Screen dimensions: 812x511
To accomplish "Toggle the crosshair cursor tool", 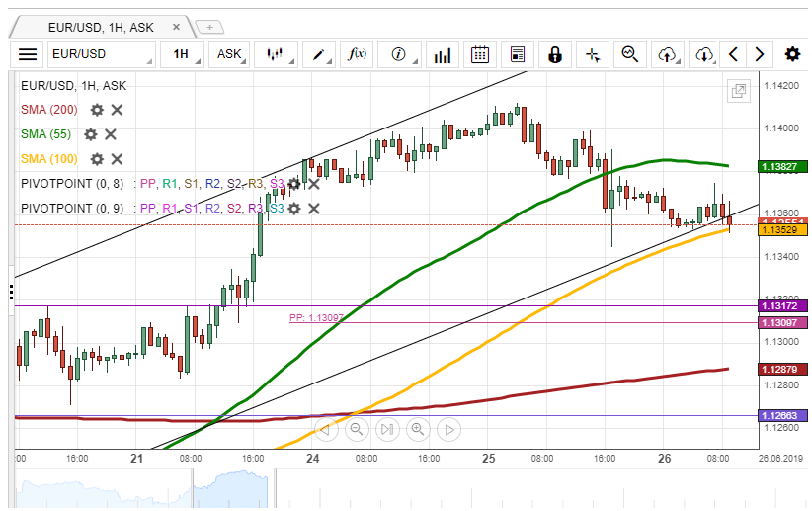I will tap(592, 54).
